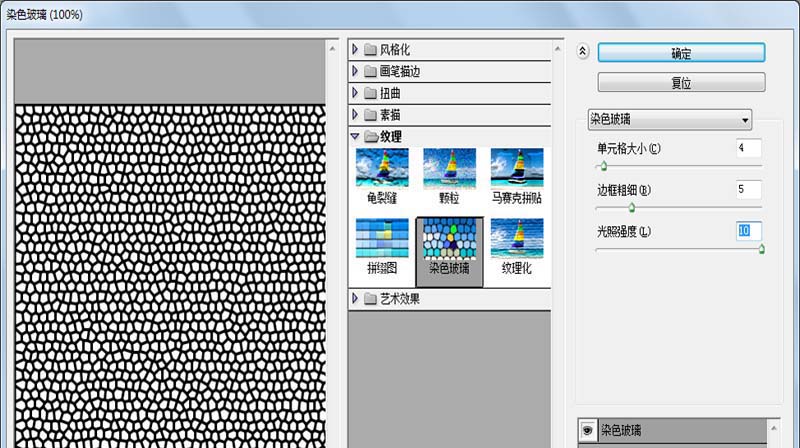This screenshot has height=448, width=800.
Task: Click the 风格化 folder label
Action: tap(394, 49)
